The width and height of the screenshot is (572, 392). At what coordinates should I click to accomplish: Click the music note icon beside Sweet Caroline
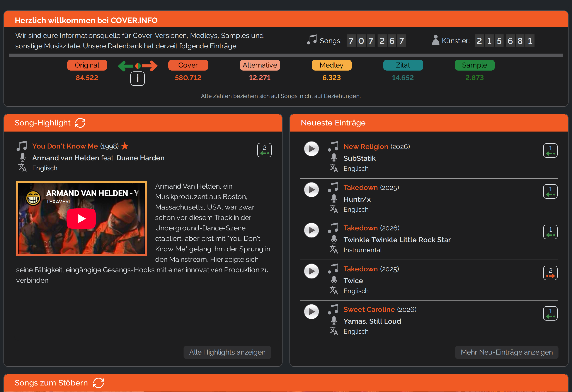[x=333, y=309]
